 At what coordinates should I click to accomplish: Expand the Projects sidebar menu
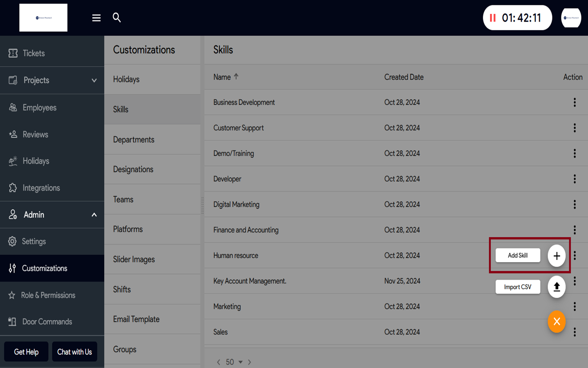[x=94, y=81]
